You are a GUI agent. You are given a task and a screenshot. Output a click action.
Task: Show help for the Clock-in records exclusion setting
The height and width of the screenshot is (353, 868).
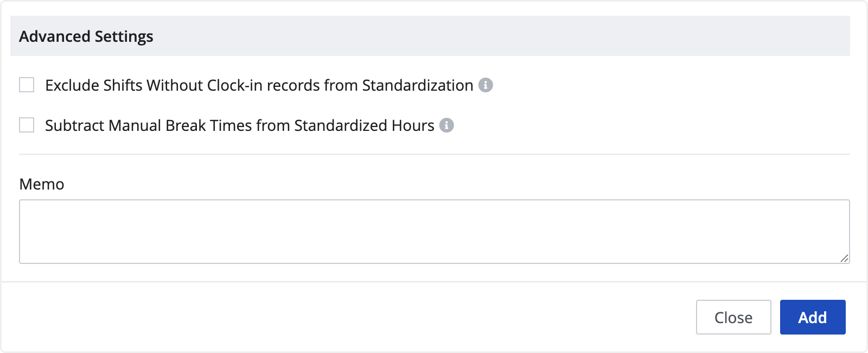click(x=486, y=85)
